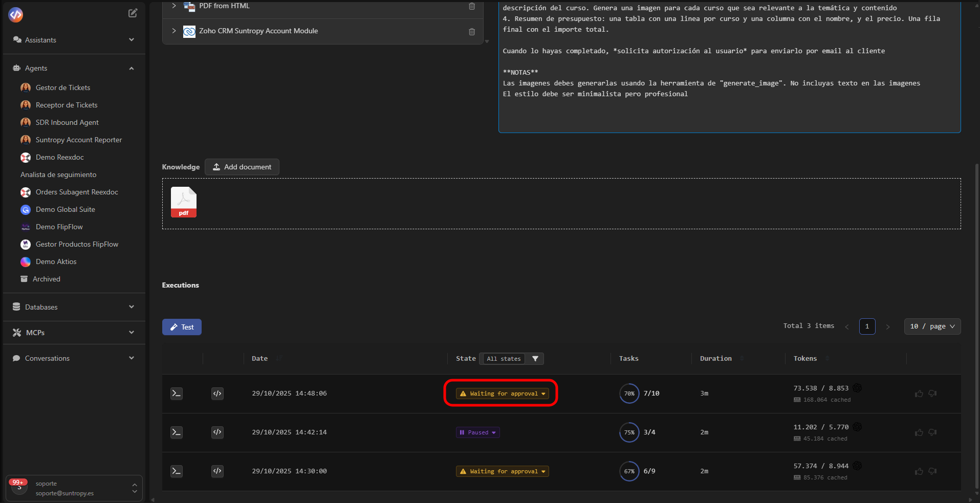Click into the agent instructions text area
The image size is (980, 503).
(x=730, y=67)
